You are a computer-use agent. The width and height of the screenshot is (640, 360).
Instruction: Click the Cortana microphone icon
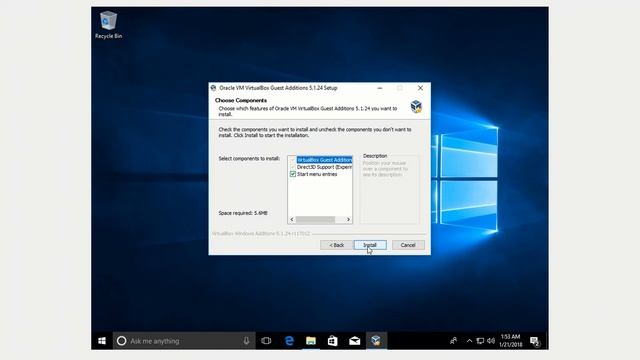click(246, 340)
